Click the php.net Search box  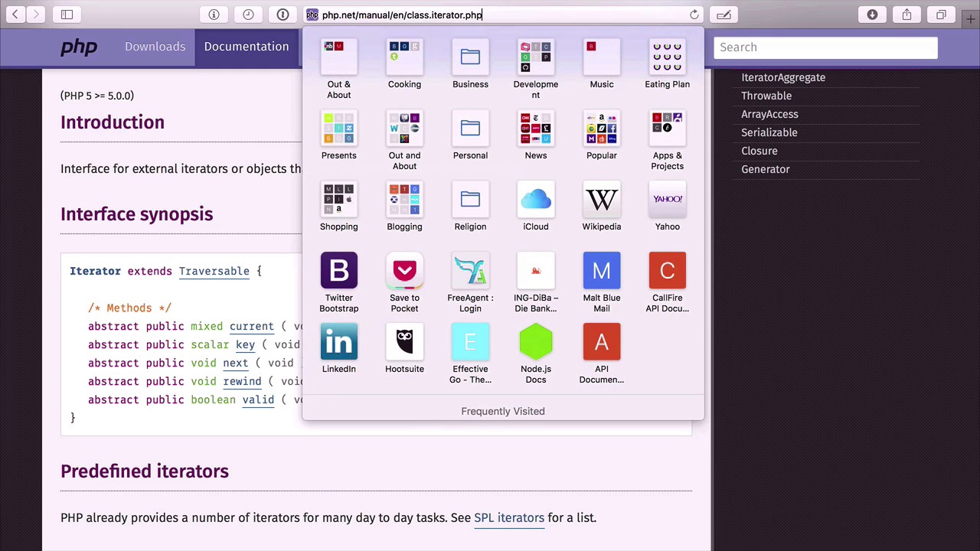(825, 47)
